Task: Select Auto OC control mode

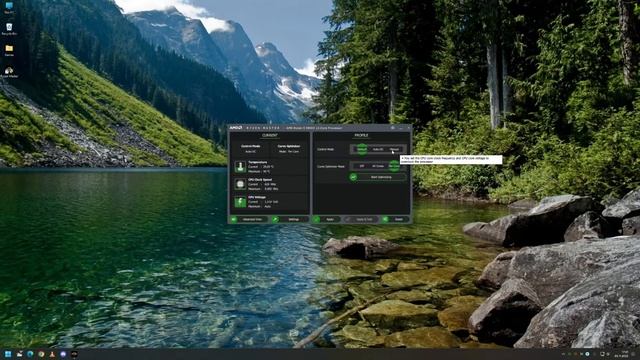Action: click(x=378, y=149)
